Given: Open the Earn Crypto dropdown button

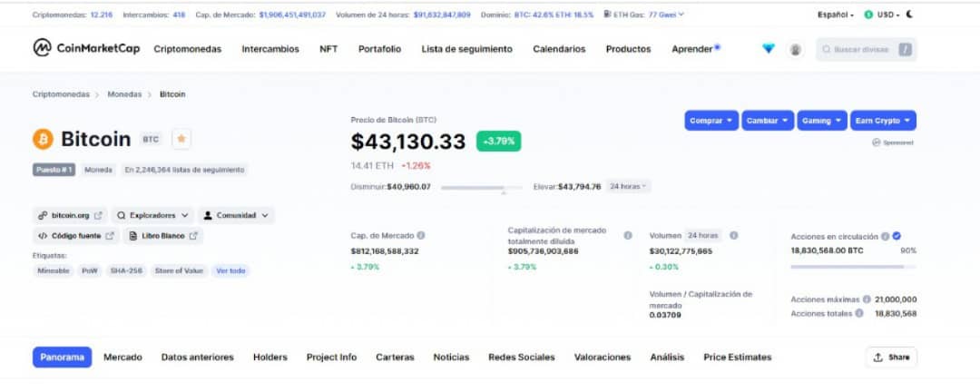Looking at the screenshot, I should tap(883, 121).
